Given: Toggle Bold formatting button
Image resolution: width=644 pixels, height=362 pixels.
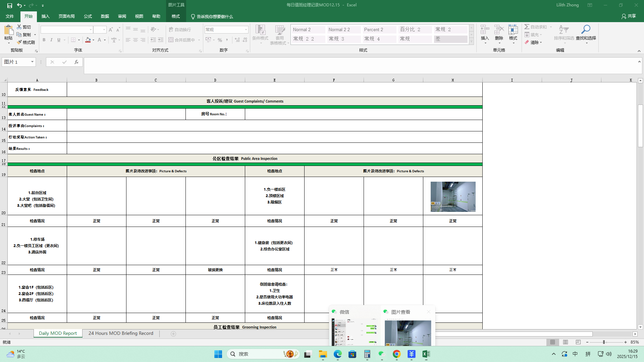Looking at the screenshot, I should click(x=44, y=40).
